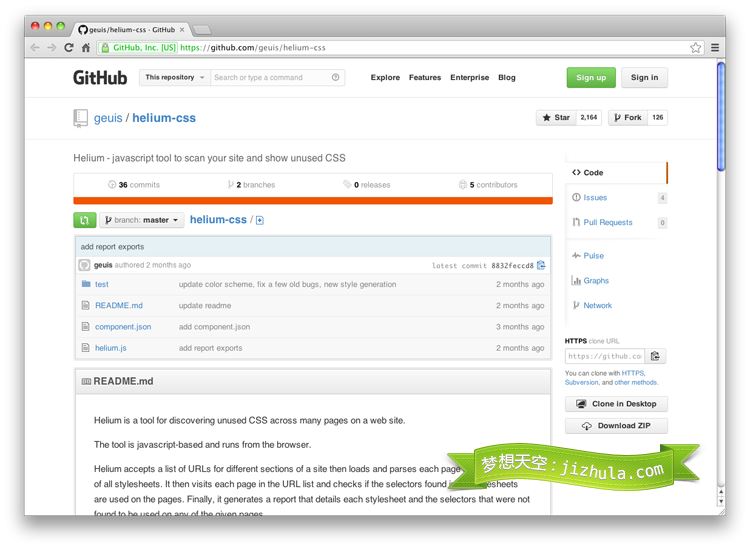
Task: Open the add report exports commit message
Action: [112, 247]
